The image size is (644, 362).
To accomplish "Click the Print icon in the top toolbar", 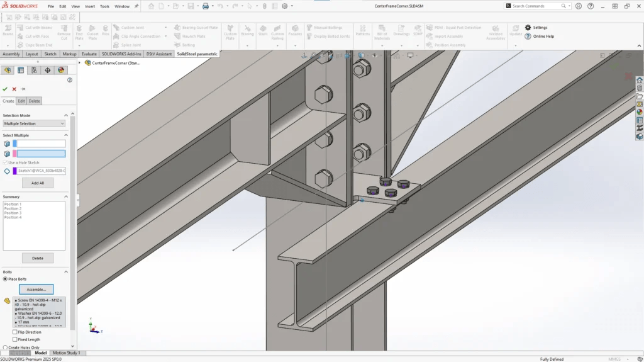I will pos(206,6).
